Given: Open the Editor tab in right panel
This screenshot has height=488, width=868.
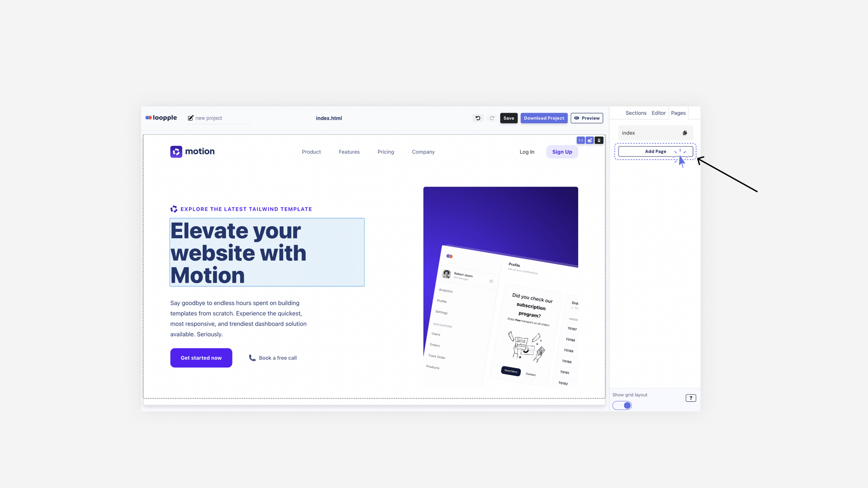Looking at the screenshot, I should pyautogui.click(x=658, y=113).
